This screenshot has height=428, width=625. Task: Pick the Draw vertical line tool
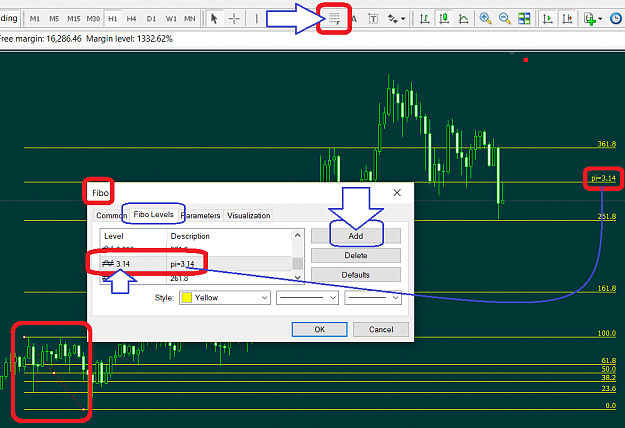[x=256, y=18]
